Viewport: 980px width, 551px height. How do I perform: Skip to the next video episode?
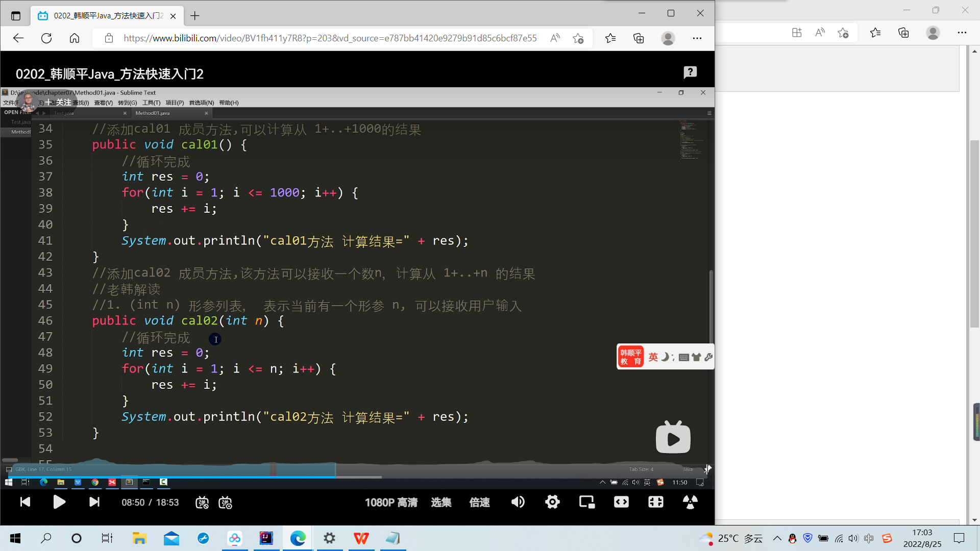click(94, 503)
